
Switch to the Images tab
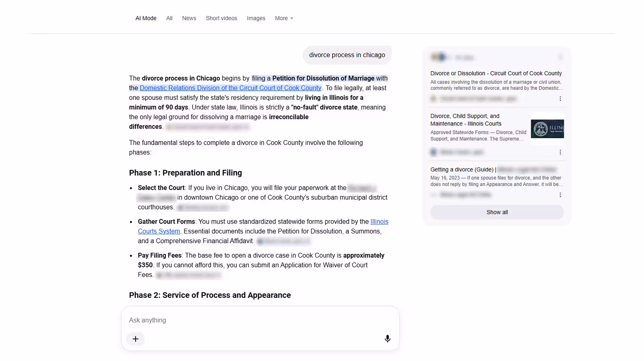[256, 18]
